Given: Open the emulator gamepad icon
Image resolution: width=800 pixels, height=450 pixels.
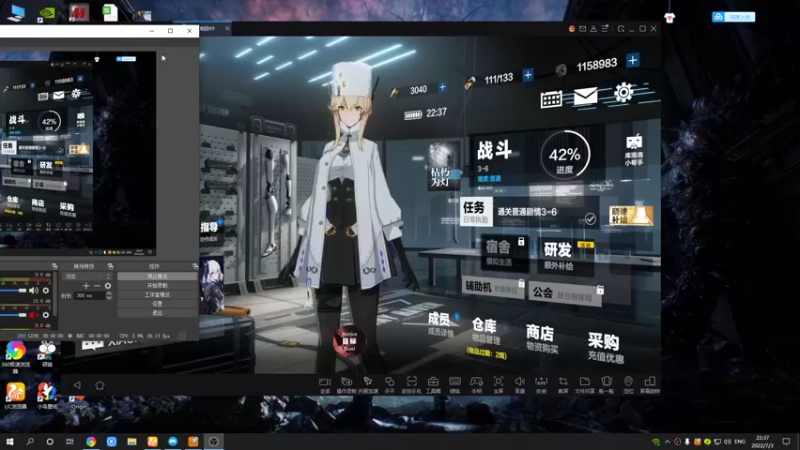Looking at the screenshot, I should [477, 384].
